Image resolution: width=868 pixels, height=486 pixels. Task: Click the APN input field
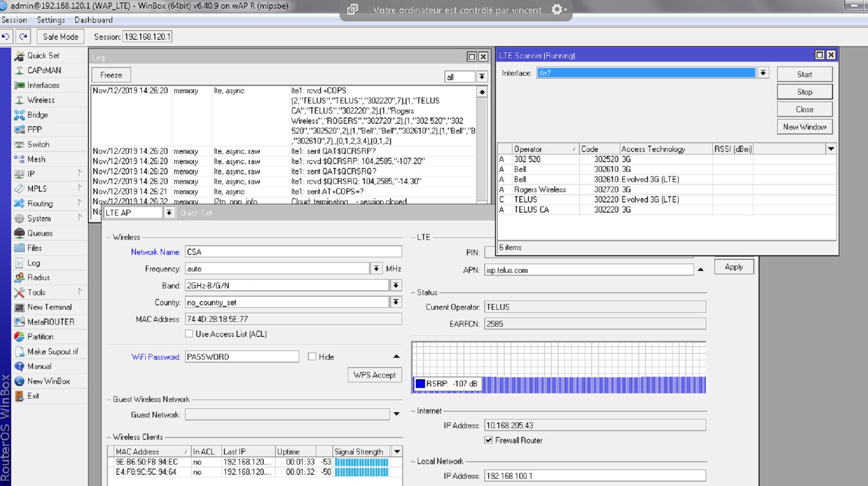coord(588,270)
